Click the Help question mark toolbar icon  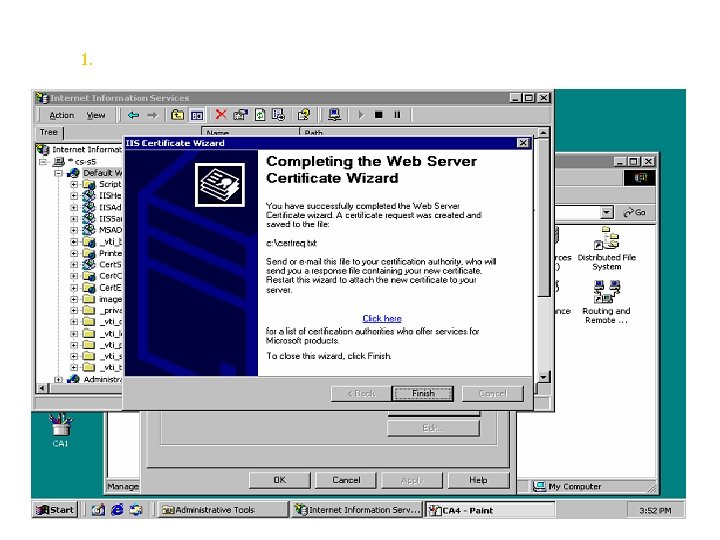point(304,115)
